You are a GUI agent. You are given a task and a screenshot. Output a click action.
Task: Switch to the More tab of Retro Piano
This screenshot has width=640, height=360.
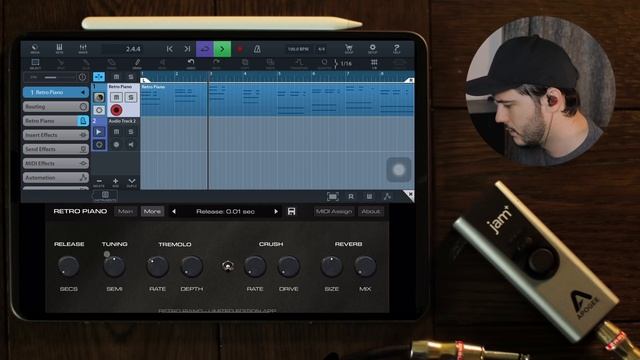tap(152, 211)
